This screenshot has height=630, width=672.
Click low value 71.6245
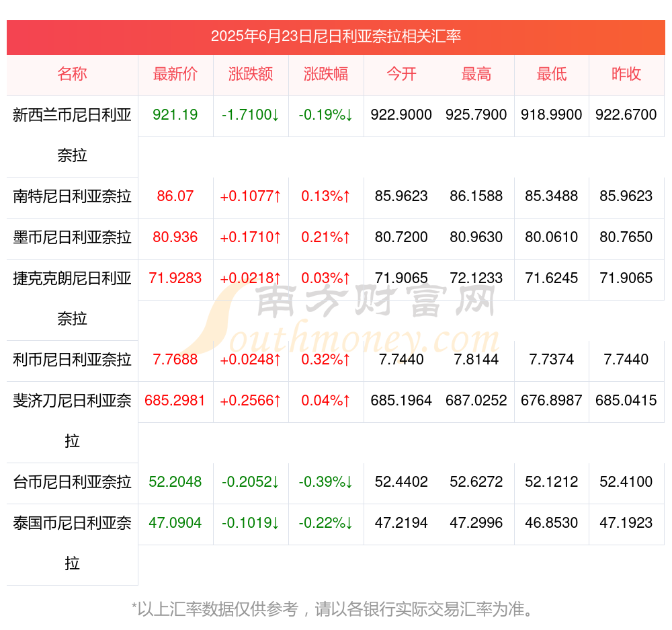click(x=552, y=278)
